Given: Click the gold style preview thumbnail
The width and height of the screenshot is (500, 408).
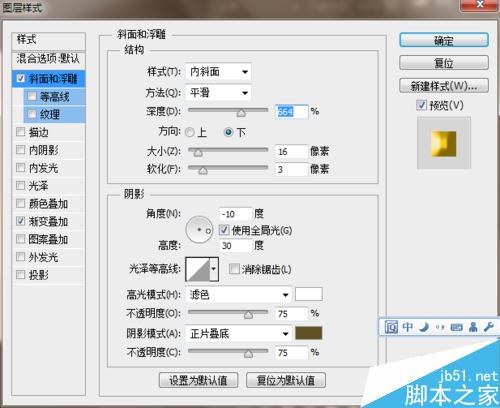Looking at the screenshot, I should 444,143.
